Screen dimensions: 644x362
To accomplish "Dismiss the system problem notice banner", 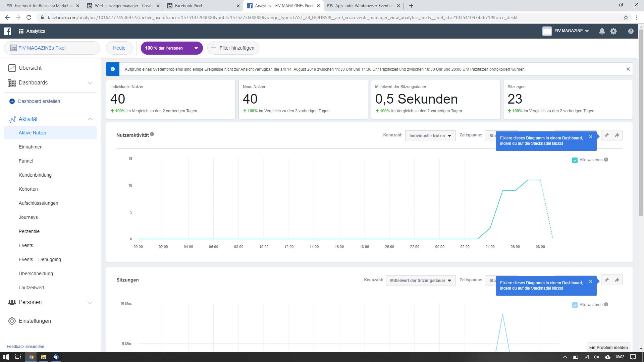I will [x=628, y=69].
